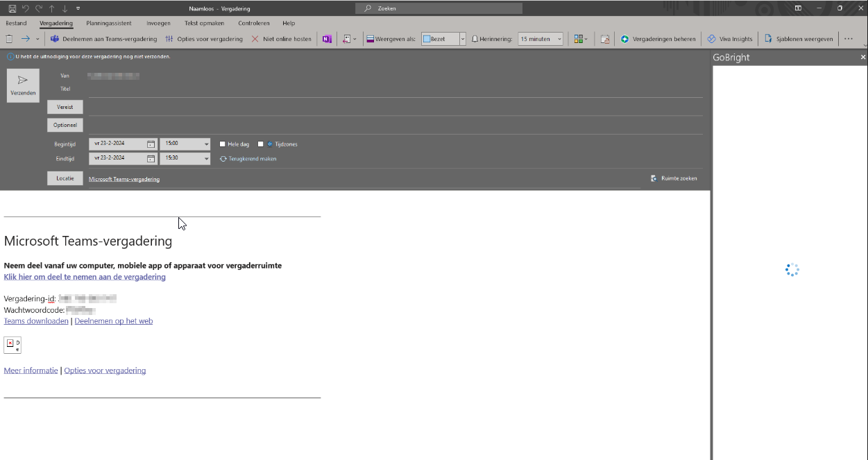Open the response options dropdown icon

(349, 39)
